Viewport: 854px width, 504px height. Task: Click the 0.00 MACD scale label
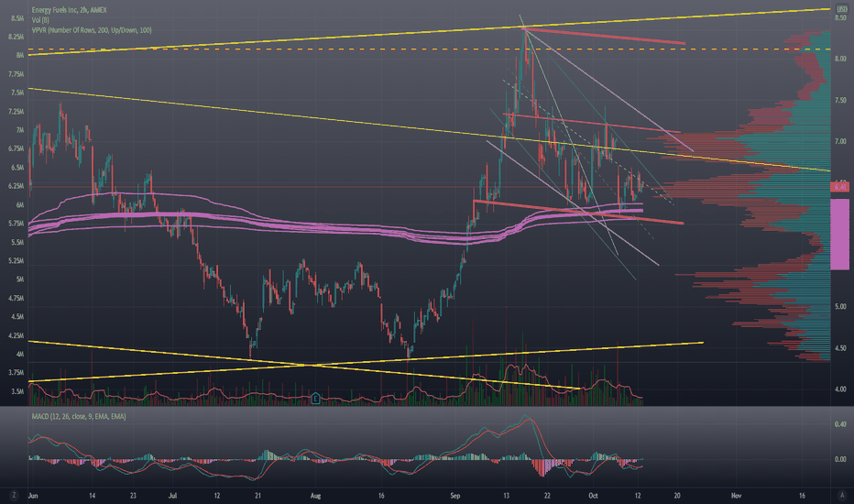click(840, 459)
